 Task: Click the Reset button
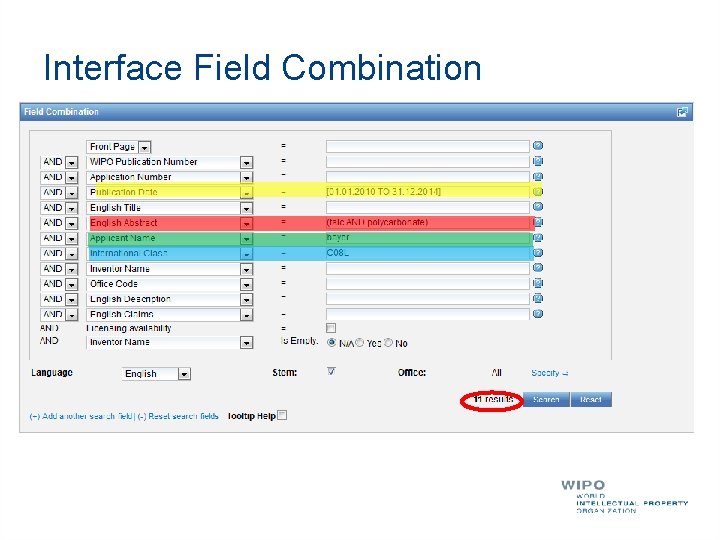(591, 399)
